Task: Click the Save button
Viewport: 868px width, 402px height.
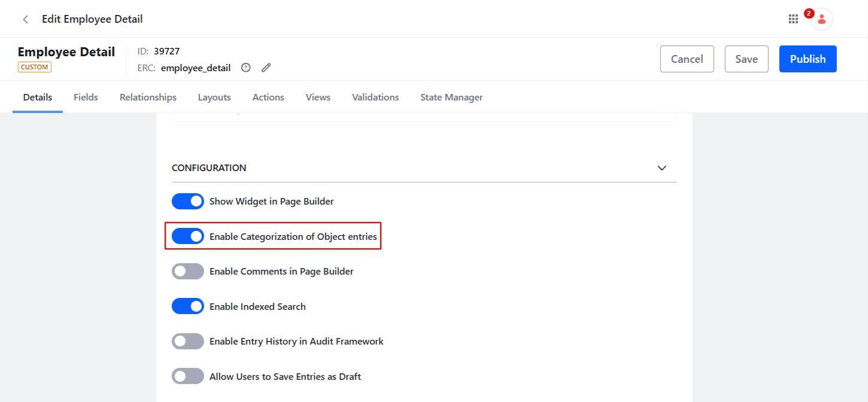Action: pos(746,59)
